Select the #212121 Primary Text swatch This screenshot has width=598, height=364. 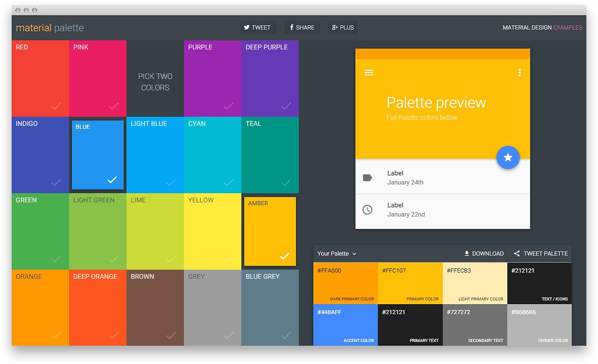(x=410, y=325)
